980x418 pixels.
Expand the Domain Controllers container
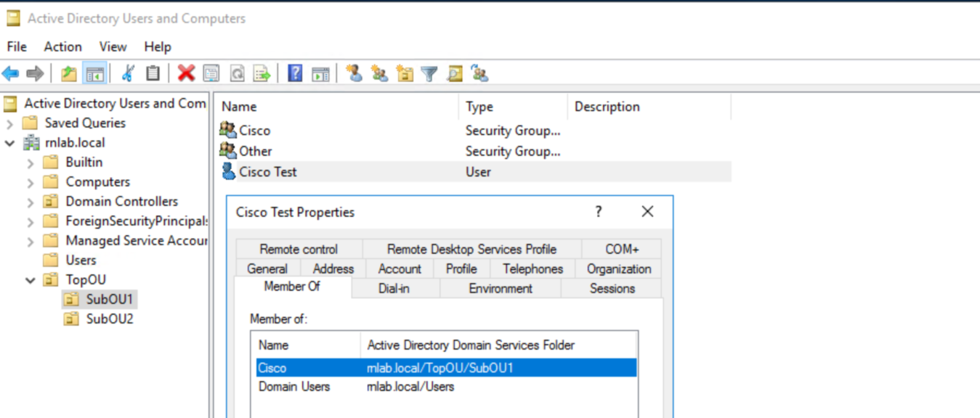[29, 201]
